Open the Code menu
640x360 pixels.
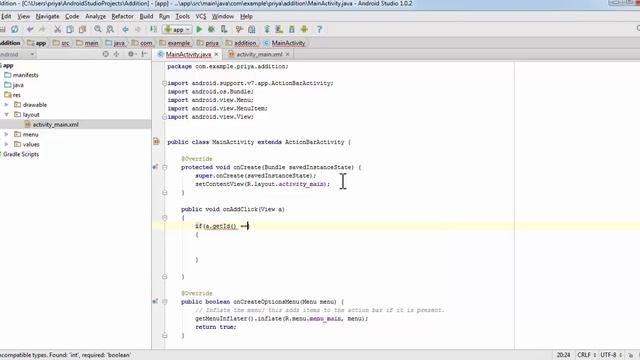[72, 16]
